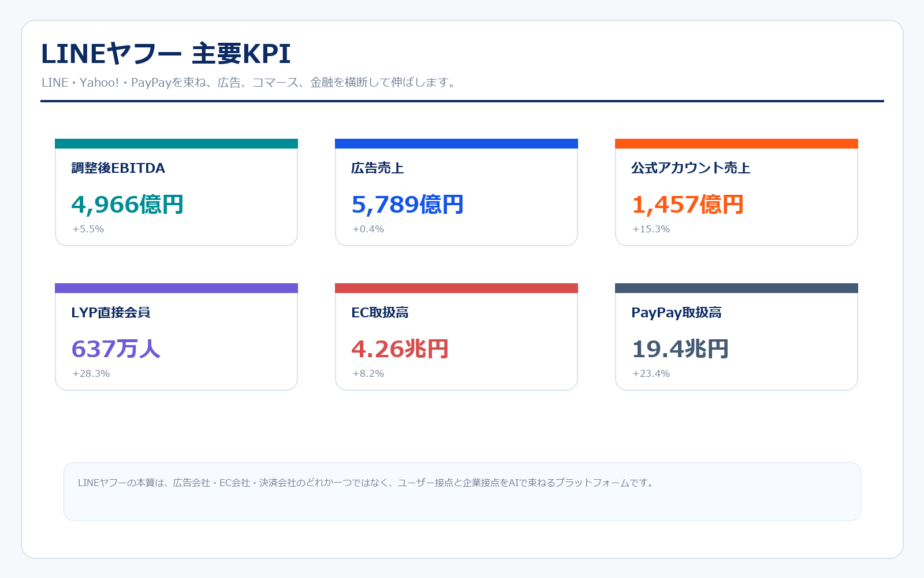Click the +15.3% growth figure
Image resolution: width=924 pixels, height=578 pixels.
651,229
